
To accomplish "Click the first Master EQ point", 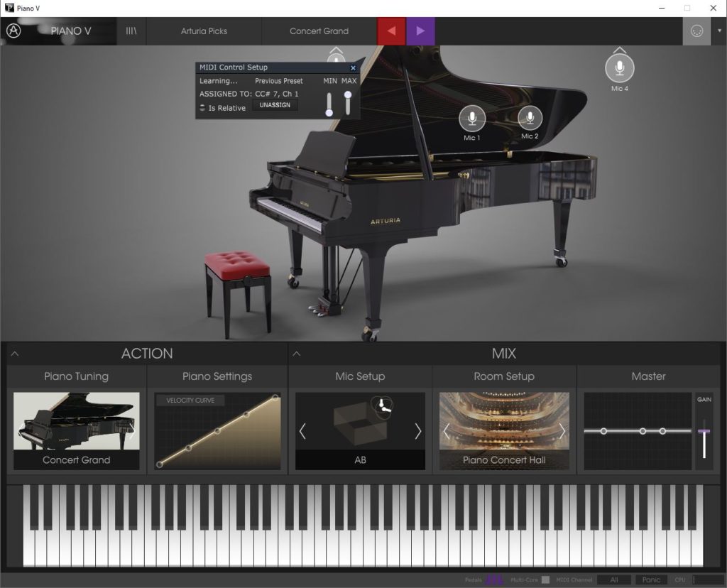I will [603, 431].
